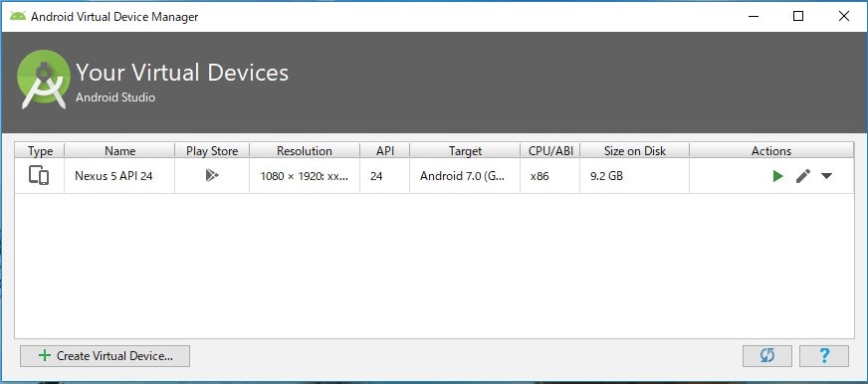868x384 pixels.
Task: Click the x86 CPU/ABI cell
Action: (x=550, y=176)
